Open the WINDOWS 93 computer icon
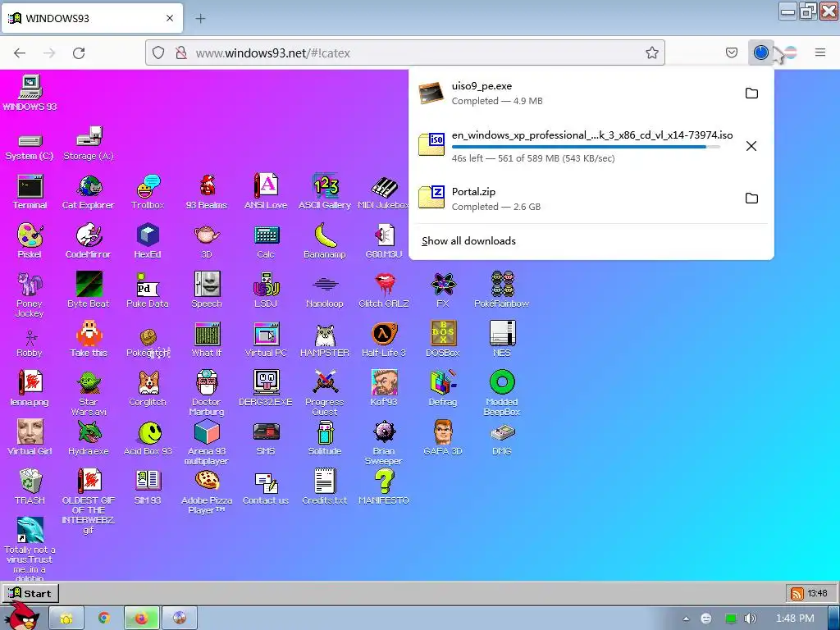This screenshot has height=630, width=840. 30,93
